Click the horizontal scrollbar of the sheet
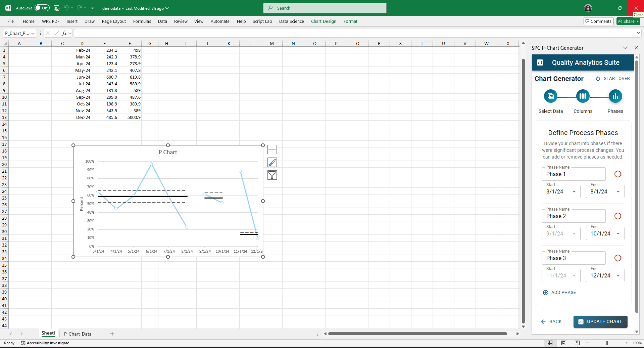Viewport: 644px width, 348px height. [x=417, y=334]
